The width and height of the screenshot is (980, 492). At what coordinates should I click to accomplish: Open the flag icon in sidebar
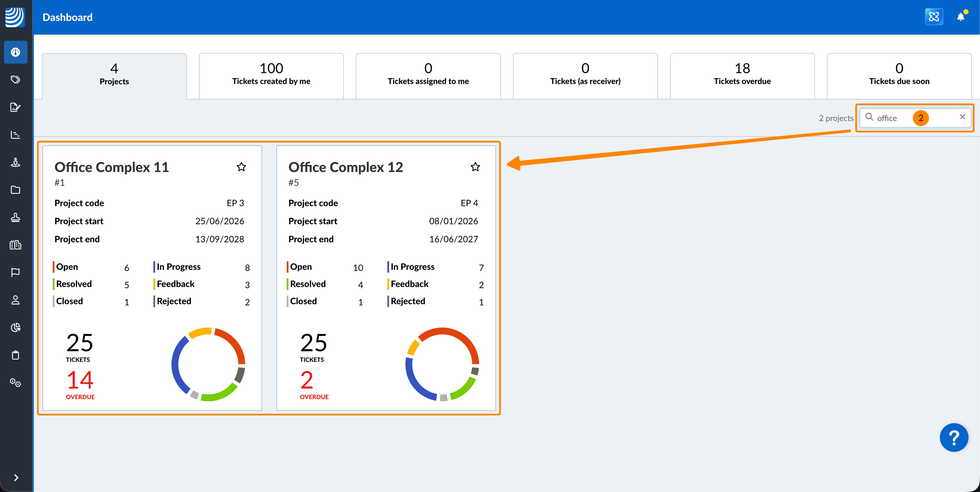pos(15,272)
